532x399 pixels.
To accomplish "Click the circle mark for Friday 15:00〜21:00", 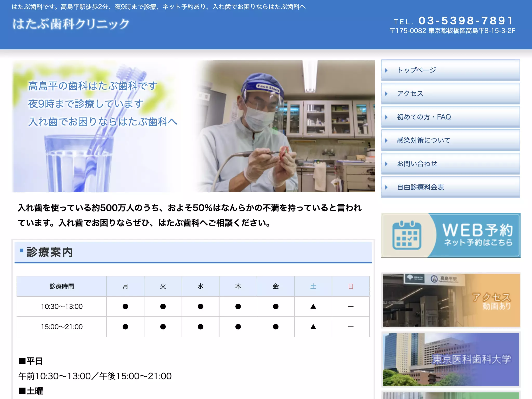I will pyautogui.click(x=276, y=327).
